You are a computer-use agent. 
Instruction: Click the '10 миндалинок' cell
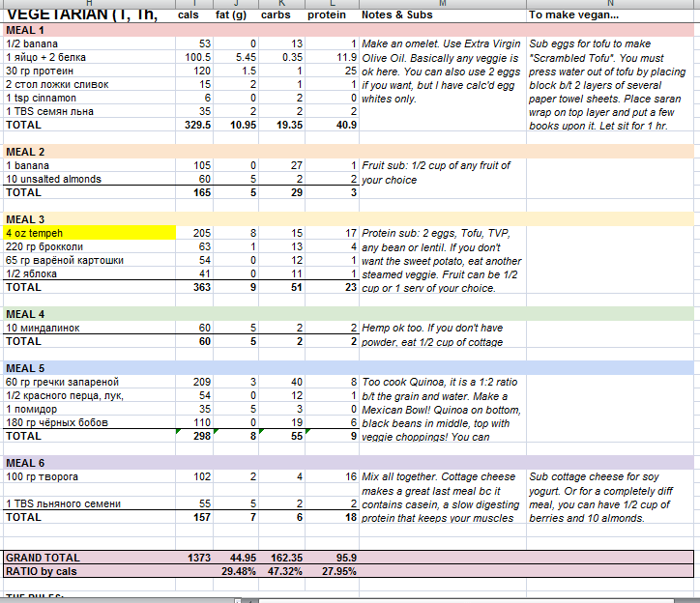[89, 328]
